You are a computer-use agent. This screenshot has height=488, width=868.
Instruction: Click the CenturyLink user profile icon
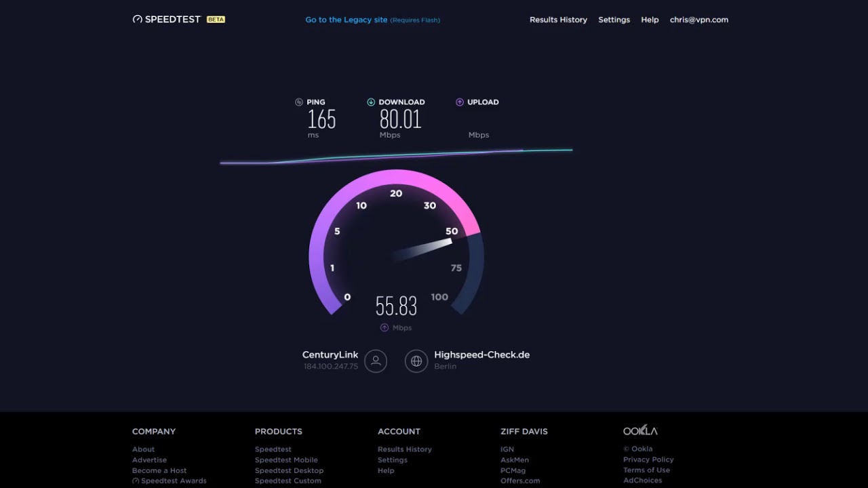tap(376, 361)
